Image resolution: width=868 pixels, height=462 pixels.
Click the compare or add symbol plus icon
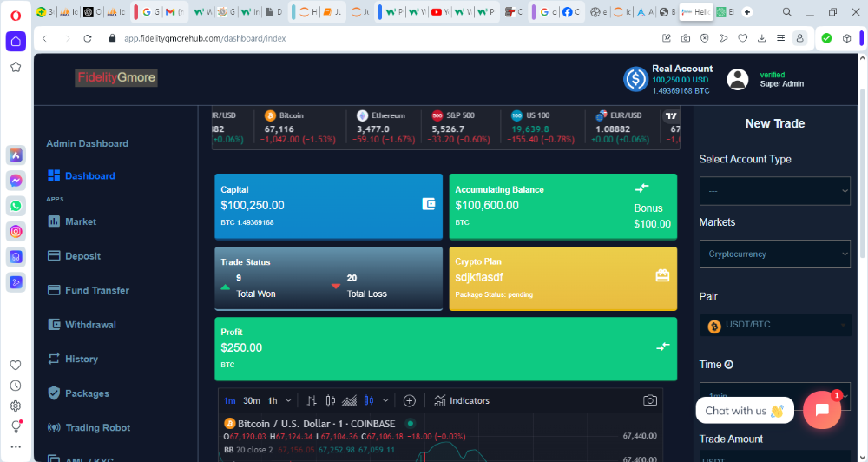tap(410, 400)
